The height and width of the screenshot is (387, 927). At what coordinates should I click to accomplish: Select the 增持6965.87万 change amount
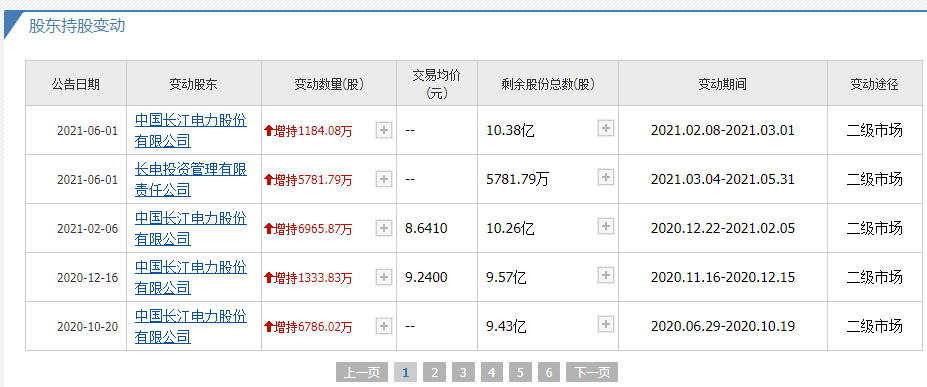coord(308,229)
